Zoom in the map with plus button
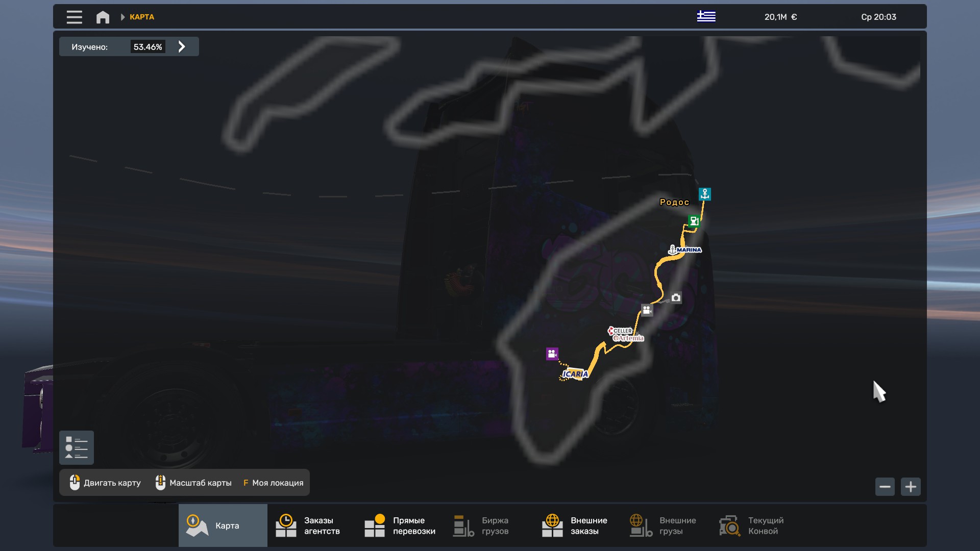980x551 pixels. click(911, 487)
